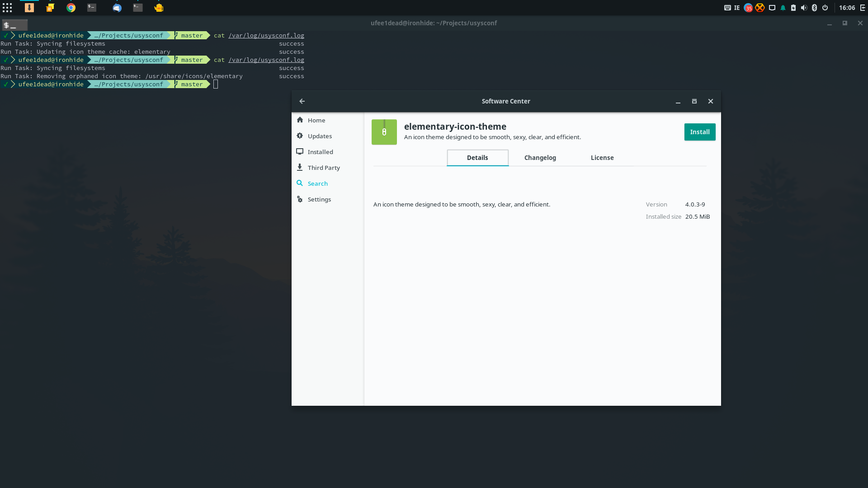Viewport: 868px width, 488px height.
Task: Click the Home house icon
Action: pos(300,120)
